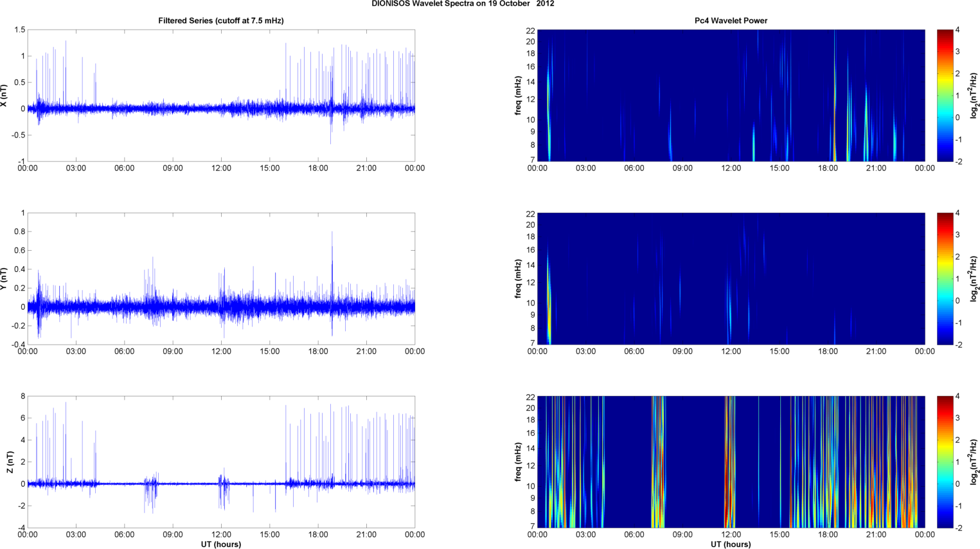Image resolution: width=980 pixels, height=549 pixels.
Task: Click UT (hours) label under Z time series
Action: point(220,544)
